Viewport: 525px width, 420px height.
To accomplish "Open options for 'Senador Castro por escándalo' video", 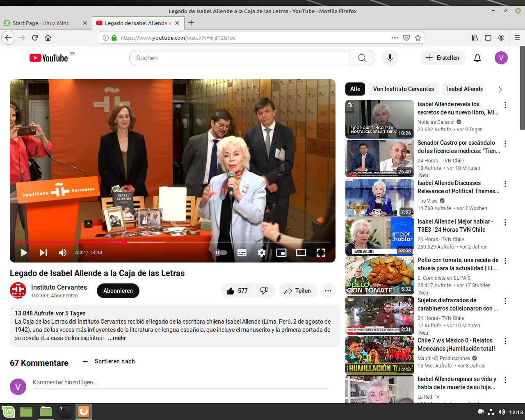I will point(505,144).
